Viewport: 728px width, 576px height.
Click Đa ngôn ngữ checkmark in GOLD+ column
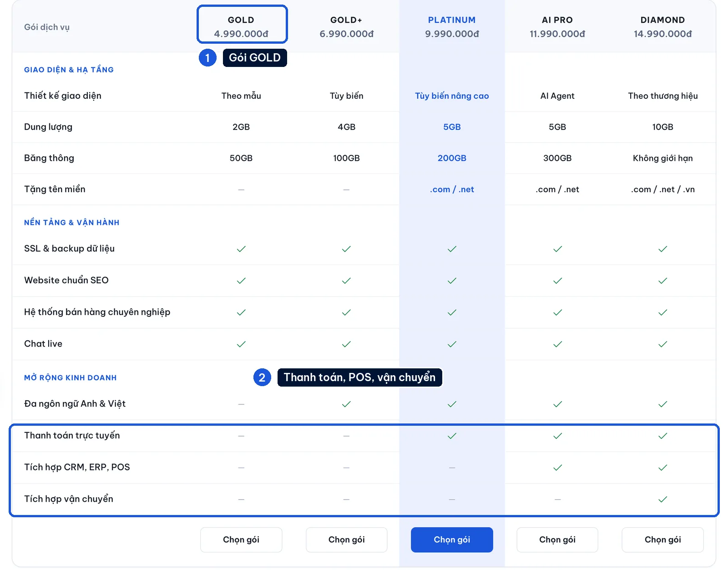click(346, 404)
